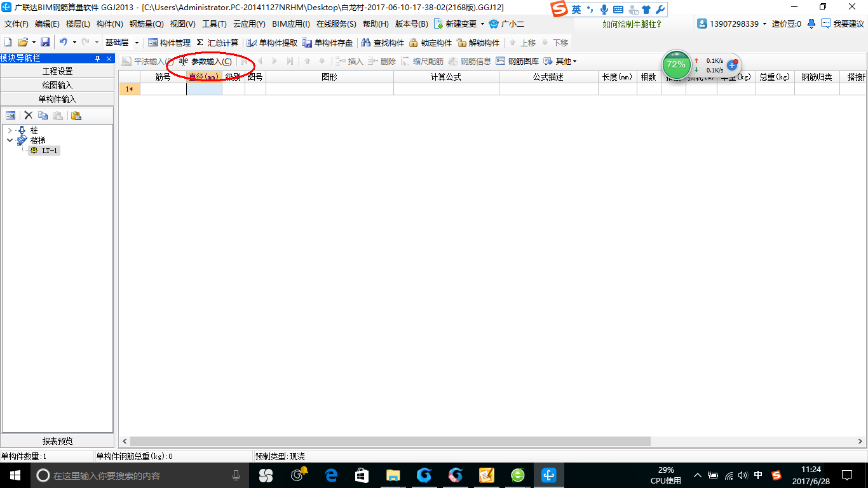Click 造价豆:0 balance label

tap(787, 24)
